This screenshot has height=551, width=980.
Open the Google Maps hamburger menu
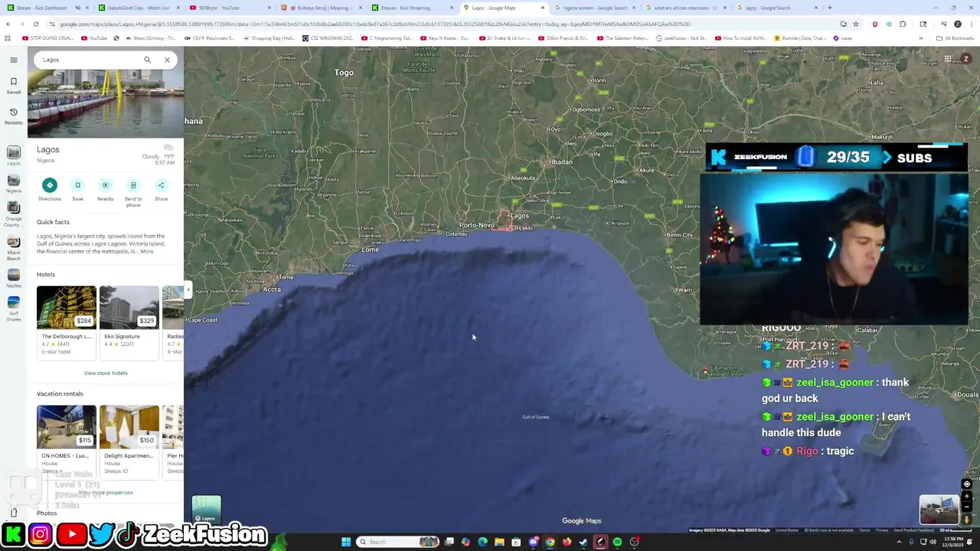click(x=14, y=60)
